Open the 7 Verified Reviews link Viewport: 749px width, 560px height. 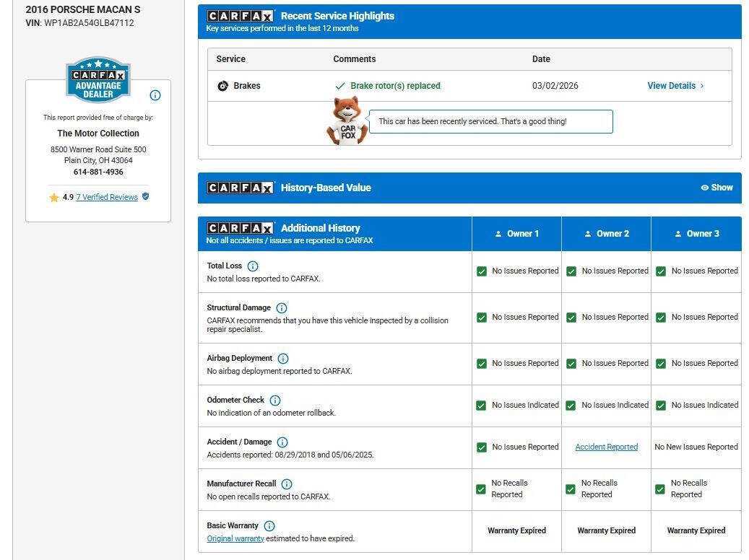pos(107,197)
